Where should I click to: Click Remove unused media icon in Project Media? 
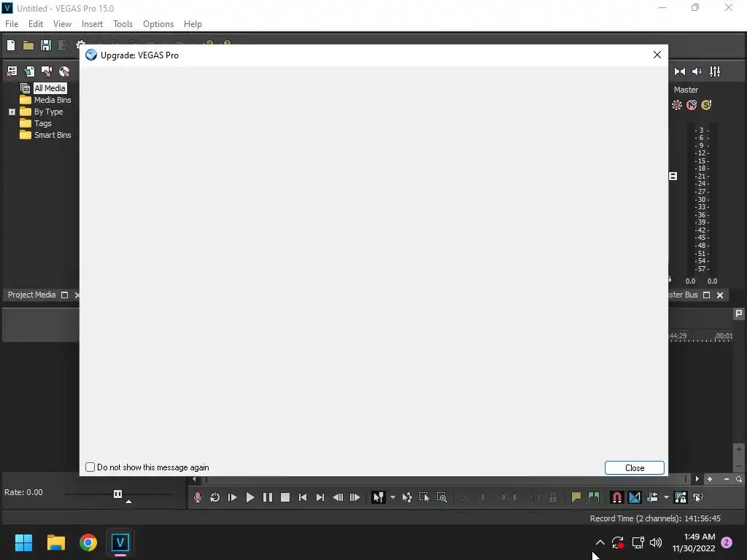(12, 71)
